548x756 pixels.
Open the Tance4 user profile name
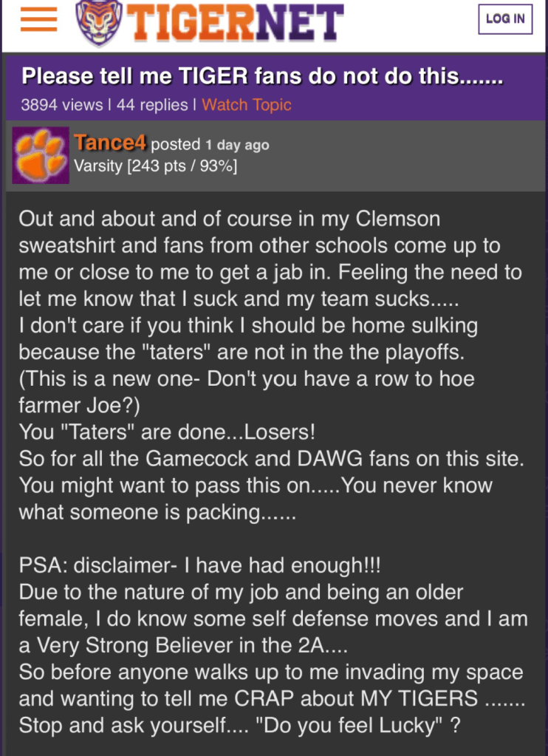(x=110, y=143)
